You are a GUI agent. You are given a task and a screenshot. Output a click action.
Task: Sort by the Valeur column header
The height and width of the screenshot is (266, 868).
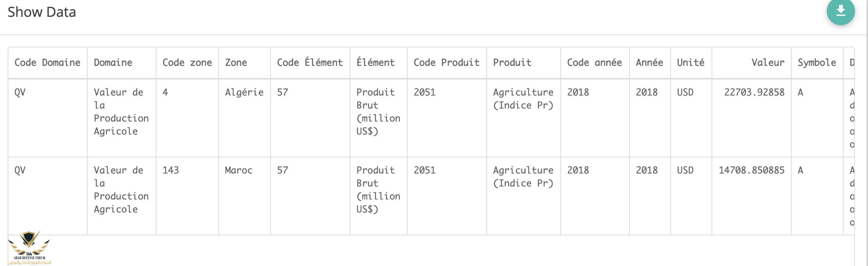point(768,63)
